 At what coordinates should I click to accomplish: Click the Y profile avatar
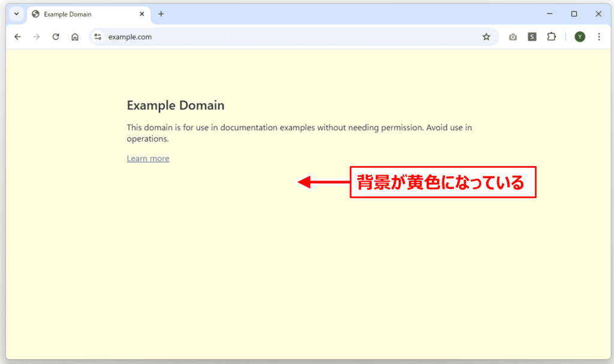click(x=579, y=37)
